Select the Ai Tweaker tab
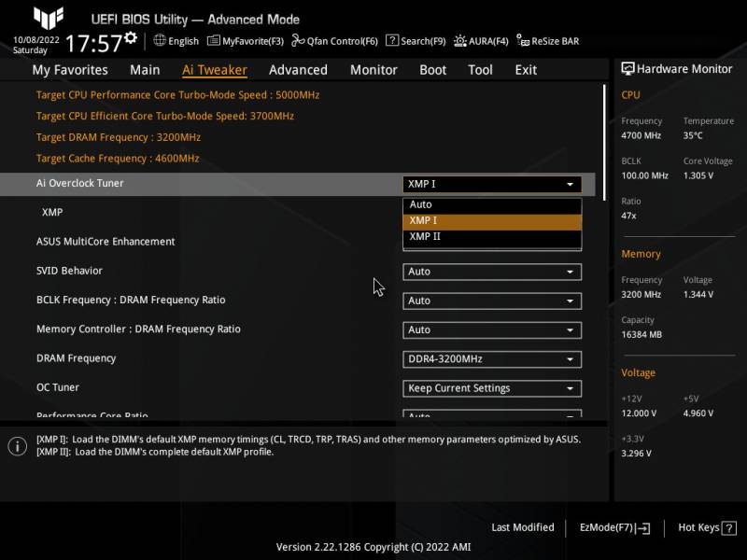This screenshot has width=747, height=560. click(215, 70)
